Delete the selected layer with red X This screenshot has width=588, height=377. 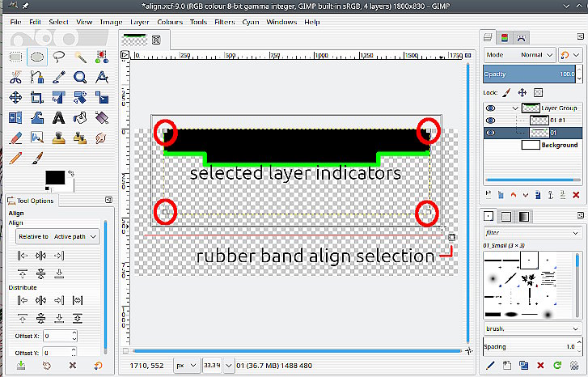tap(576, 195)
